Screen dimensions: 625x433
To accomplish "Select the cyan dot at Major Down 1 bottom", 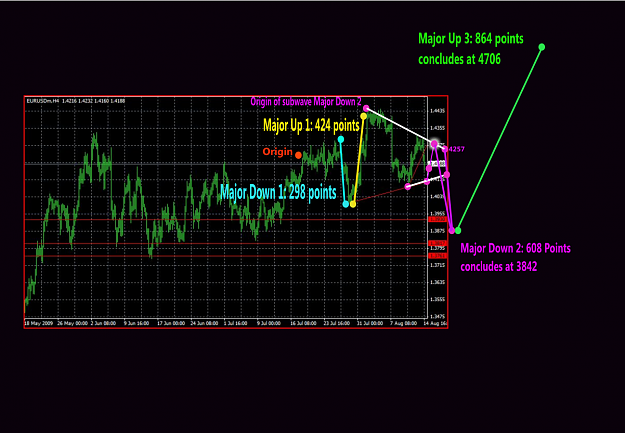I will tap(346, 204).
